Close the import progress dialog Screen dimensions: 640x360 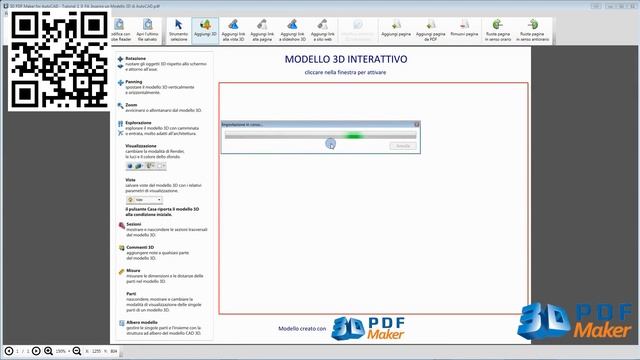click(416, 124)
